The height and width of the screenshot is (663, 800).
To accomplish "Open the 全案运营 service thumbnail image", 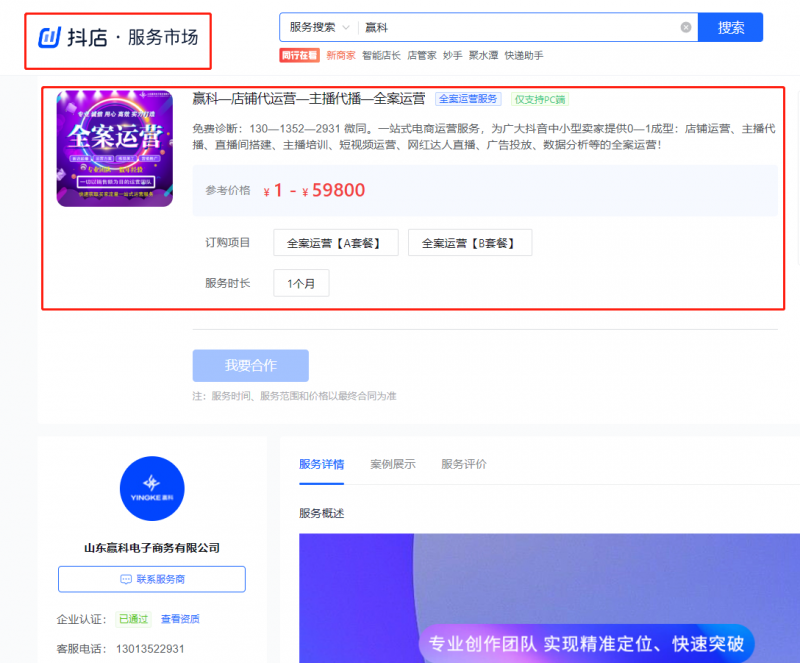I will point(115,149).
